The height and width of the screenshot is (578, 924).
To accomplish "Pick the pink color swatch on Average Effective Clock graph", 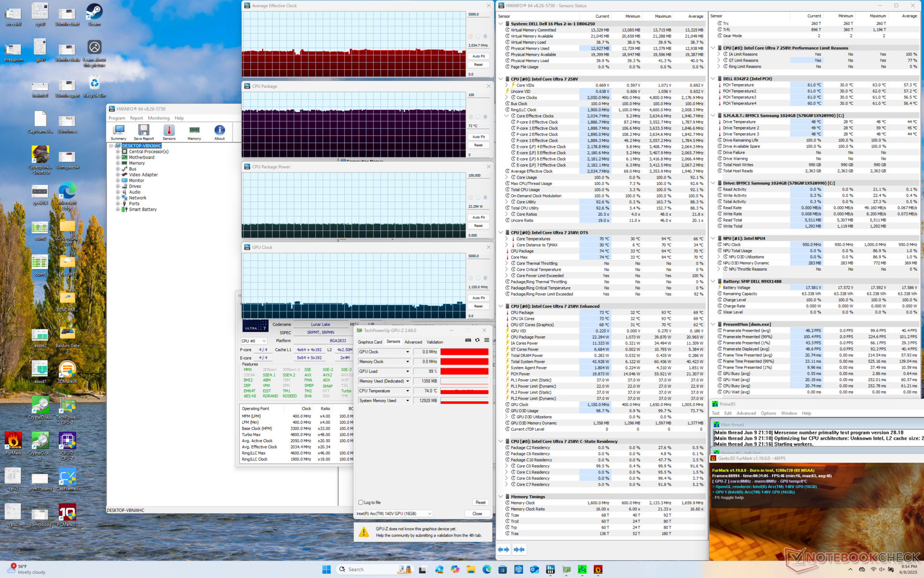I will click(x=471, y=36).
